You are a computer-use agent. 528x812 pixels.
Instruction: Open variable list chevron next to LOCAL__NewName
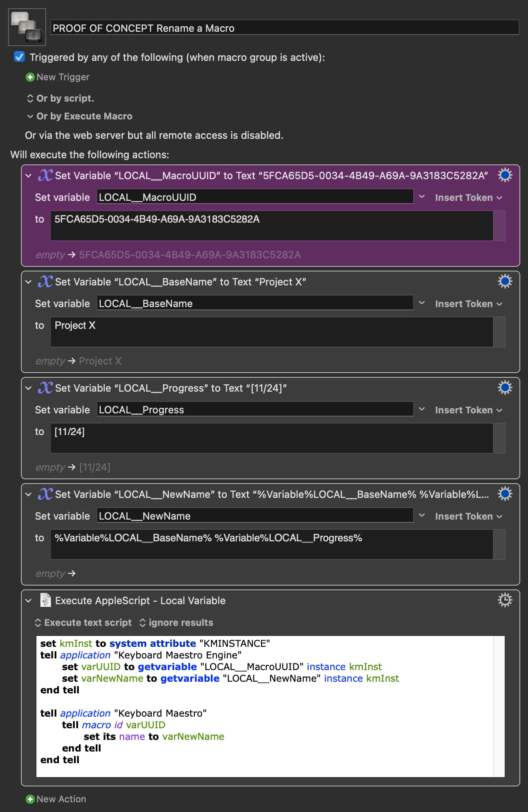422,516
